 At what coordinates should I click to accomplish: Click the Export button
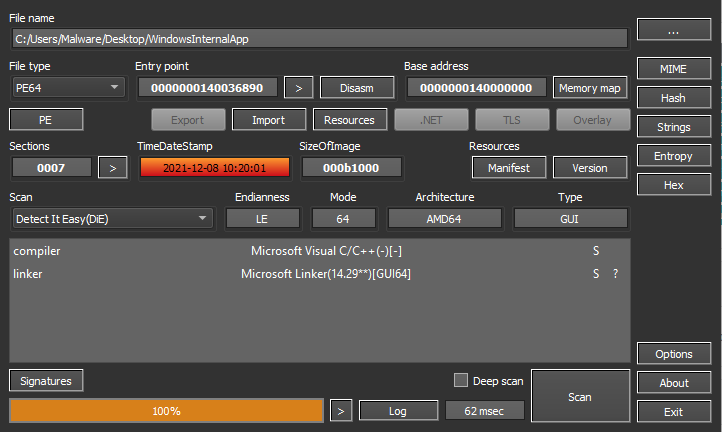[x=188, y=120]
